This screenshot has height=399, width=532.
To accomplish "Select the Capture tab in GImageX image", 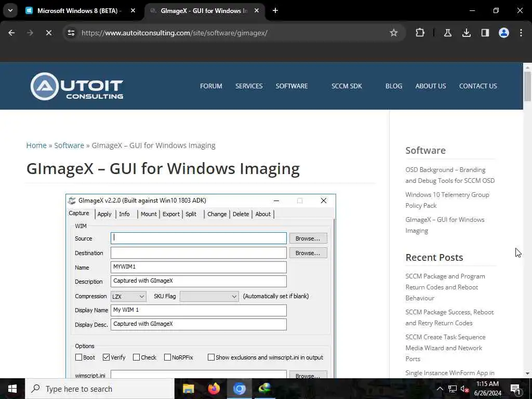I will [79, 213].
